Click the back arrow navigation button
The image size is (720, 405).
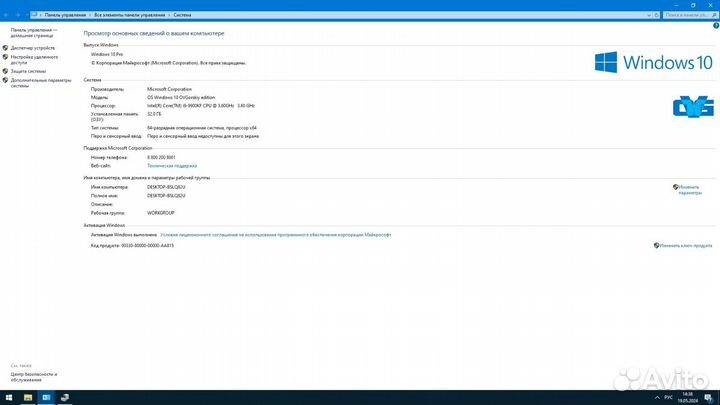(5, 16)
